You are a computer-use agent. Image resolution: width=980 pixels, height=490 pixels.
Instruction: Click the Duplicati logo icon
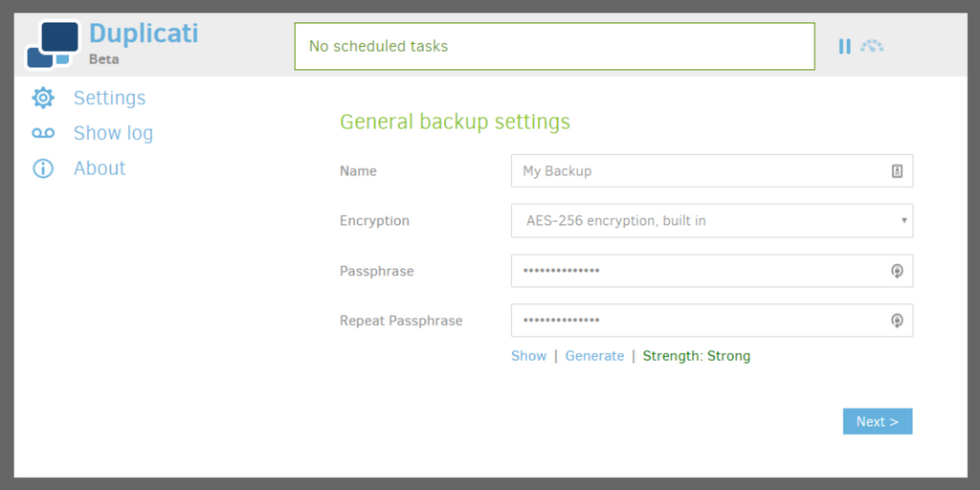[x=54, y=44]
